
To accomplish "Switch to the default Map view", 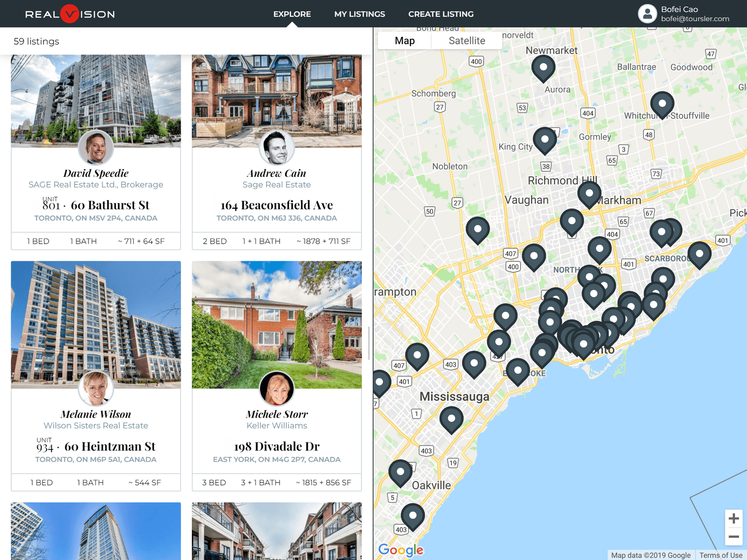I will [404, 41].
